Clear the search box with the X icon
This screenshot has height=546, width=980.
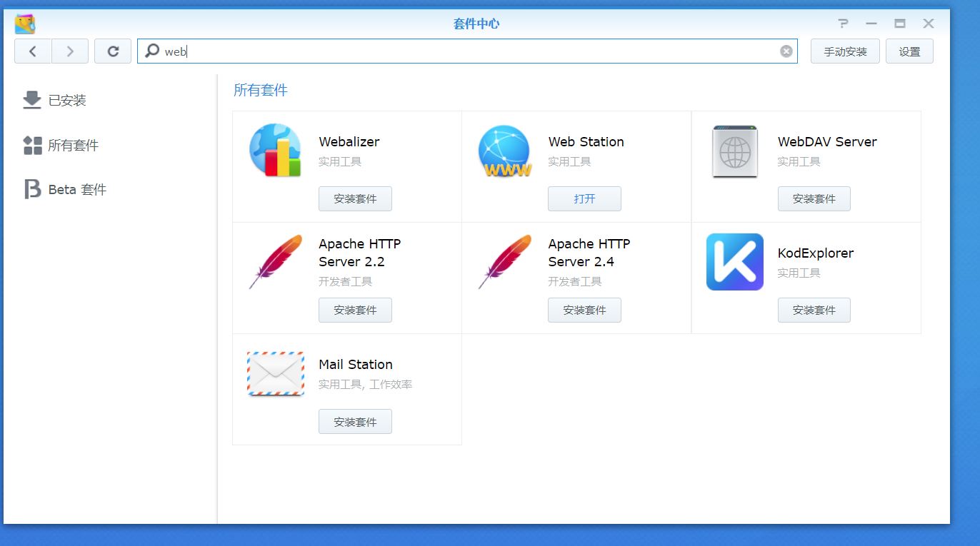pyautogui.click(x=786, y=50)
